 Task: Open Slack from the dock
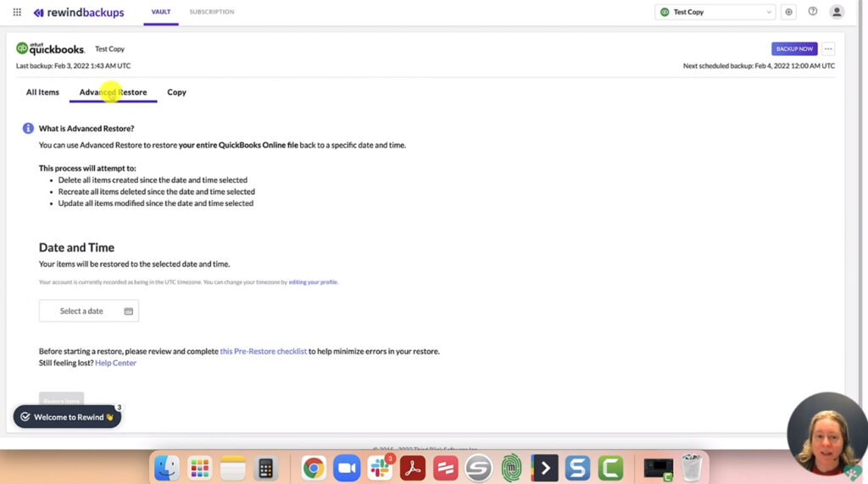pyautogui.click(x=380, y=468)
